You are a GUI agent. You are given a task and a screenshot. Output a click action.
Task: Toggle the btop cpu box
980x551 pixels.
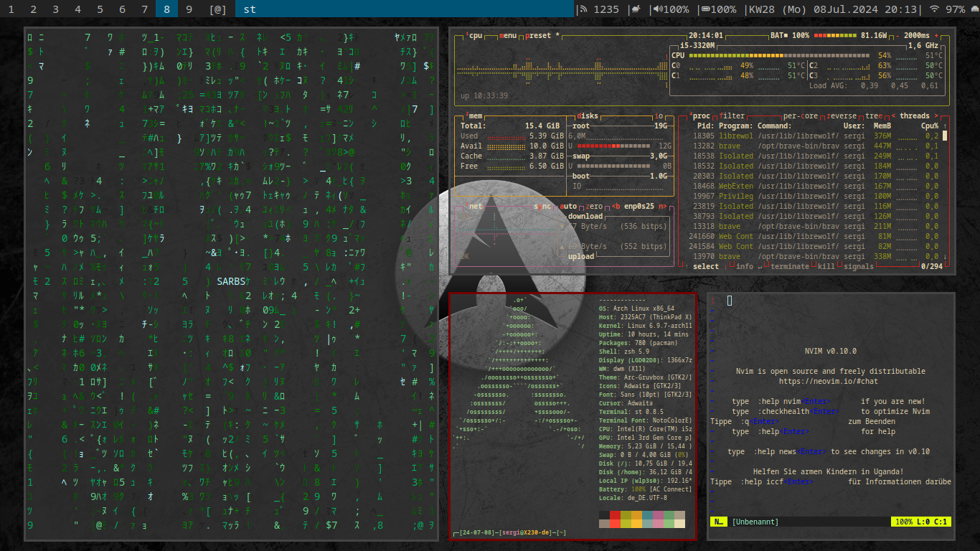473,35
